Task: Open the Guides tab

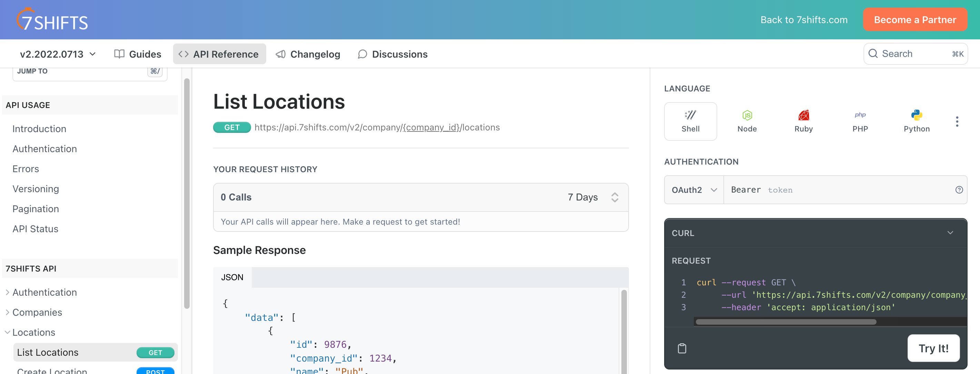Action: click(x=138, y=54)
